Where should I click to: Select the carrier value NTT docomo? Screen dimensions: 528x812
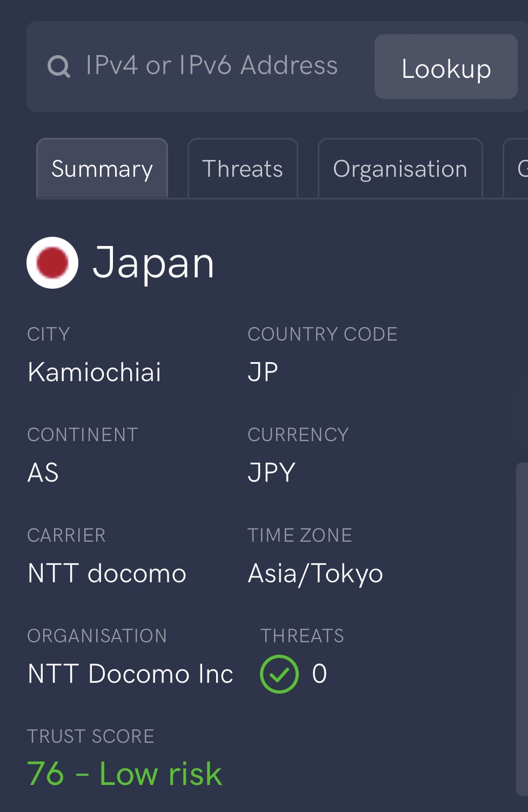pos(107,573)
